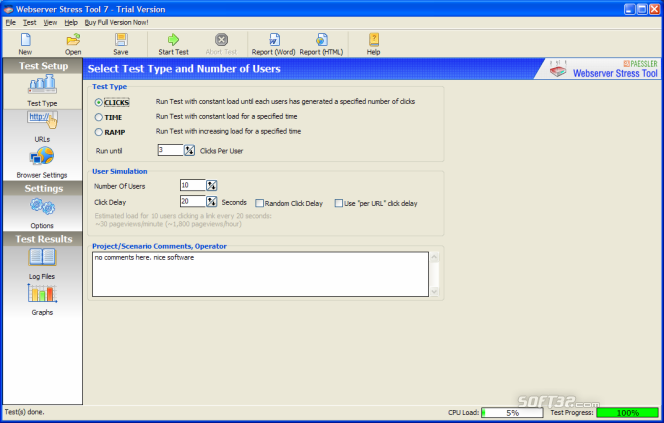Open a saved test file
The width and height of the screenshot is (664, 423).
[x=73, y=44]
